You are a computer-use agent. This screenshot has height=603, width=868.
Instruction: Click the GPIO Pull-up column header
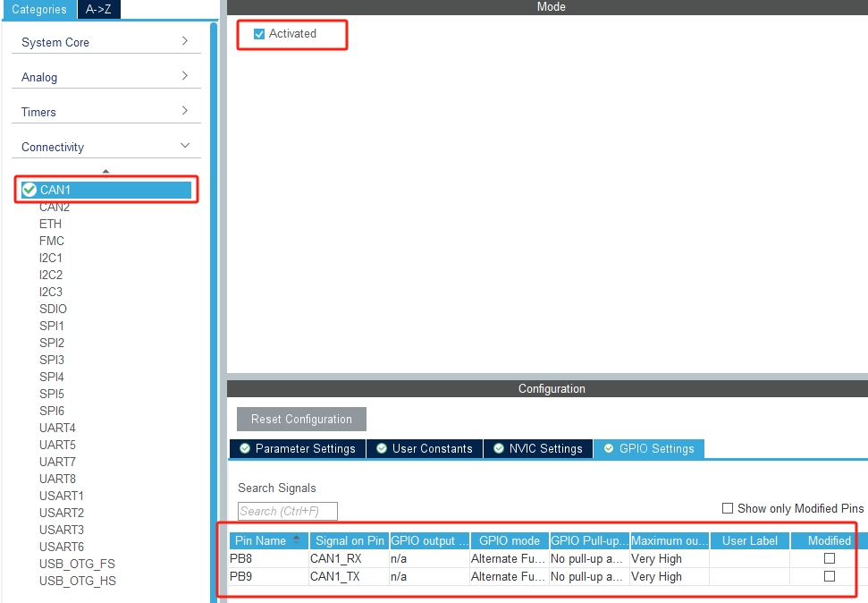click(590, 540)
